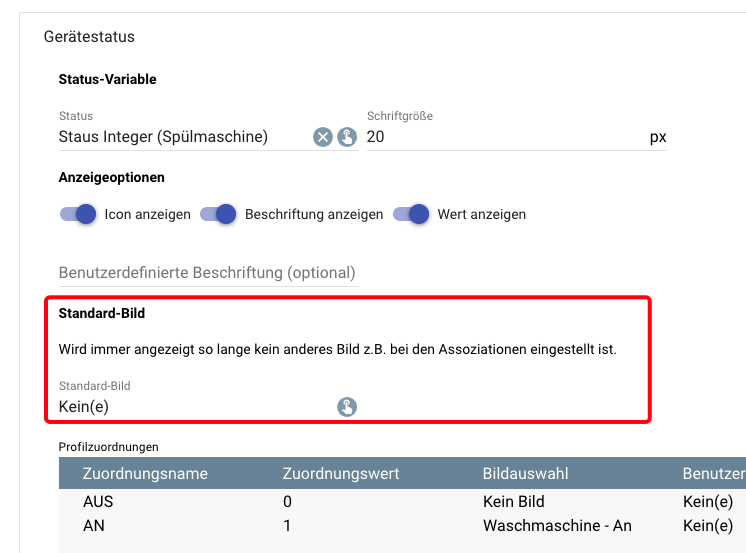Select the AUS assignment row
The width and height of the screenshot is (746, 553).
[100, 501]
